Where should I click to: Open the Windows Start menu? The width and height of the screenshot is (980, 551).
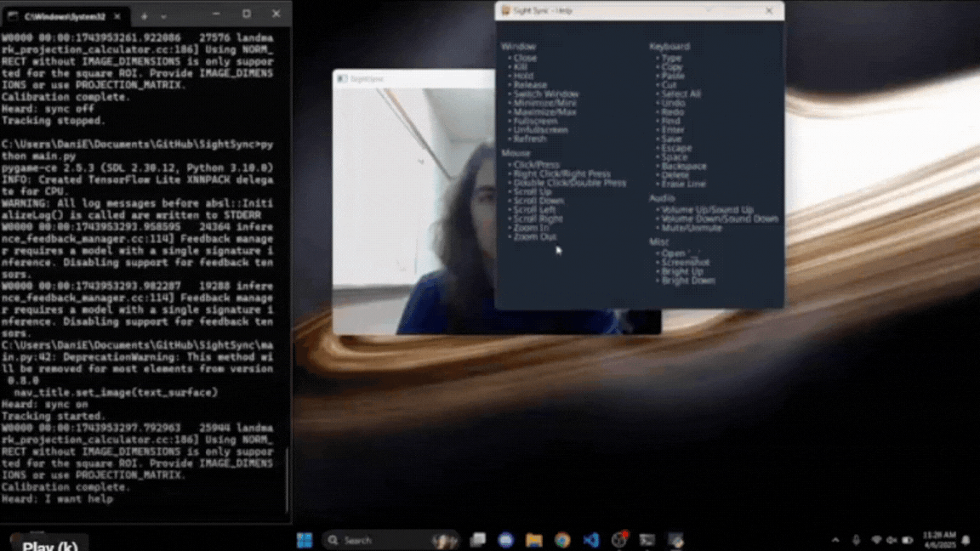(x=304, y=540)
